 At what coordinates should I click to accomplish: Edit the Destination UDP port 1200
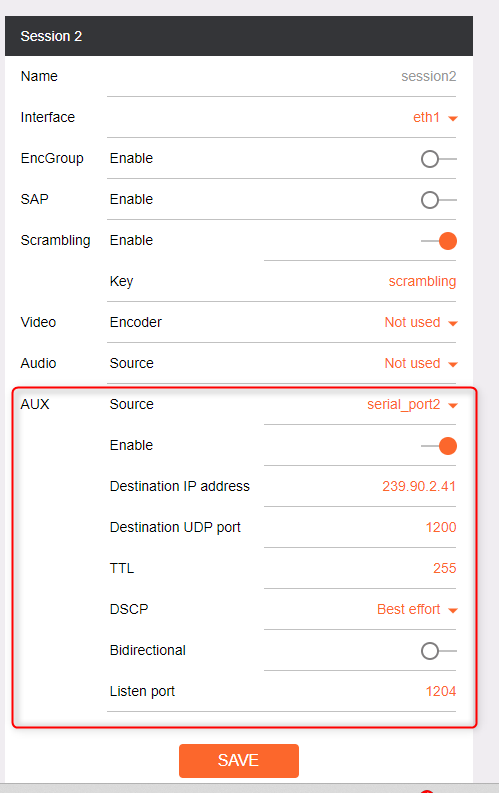click(x=360, y=527)
